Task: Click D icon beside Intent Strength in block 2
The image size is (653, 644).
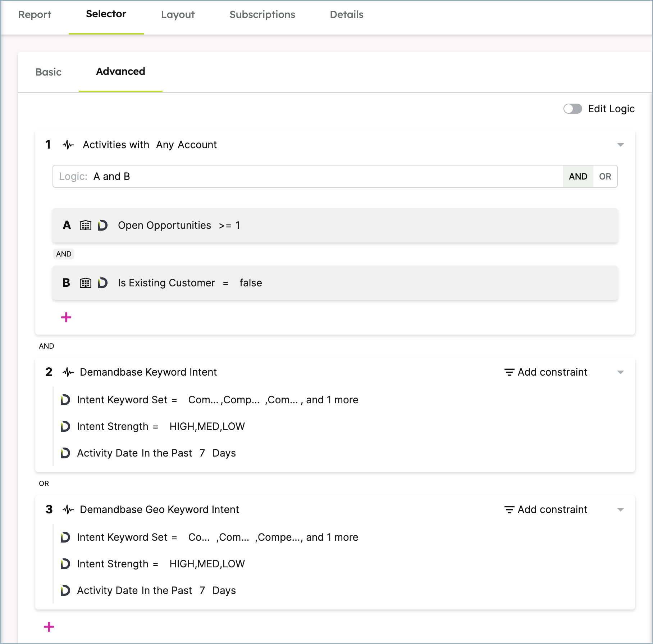Action: coord(65,426)
